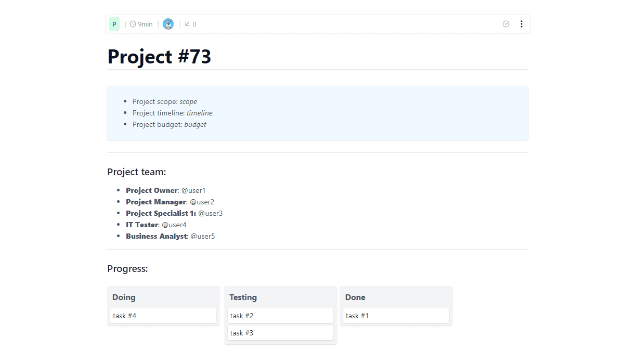Click the green P page icon
Image resolution: width=624 pixels, height=364 pixels.
[x=114, y=24]
